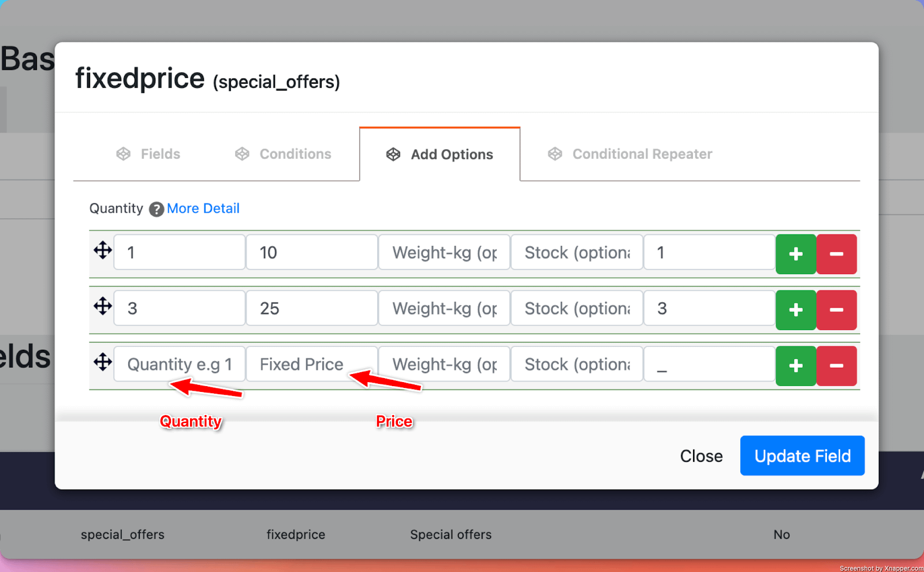This screenshot has height=572, width=924.
Task: Click the Quantity e.g 1 placeholder field
Action: [x=179, y=364]
